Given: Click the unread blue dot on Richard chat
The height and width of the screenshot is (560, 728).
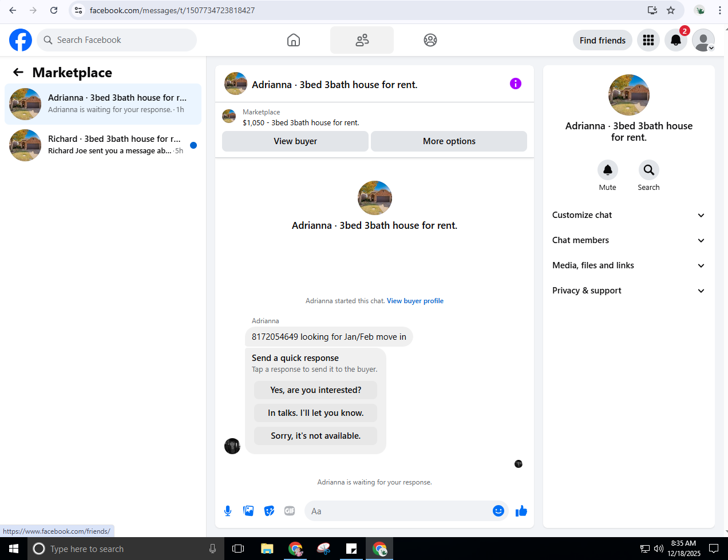Looking at the screenshot, I should 193,145.
